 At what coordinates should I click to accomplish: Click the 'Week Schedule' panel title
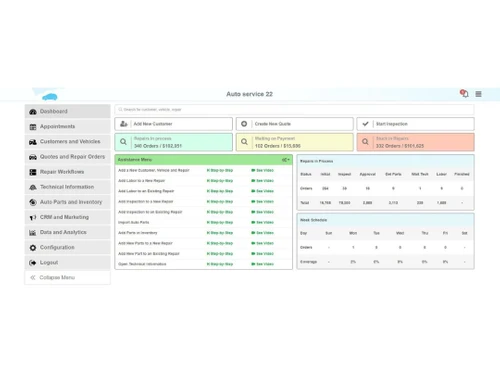(313, 220)
